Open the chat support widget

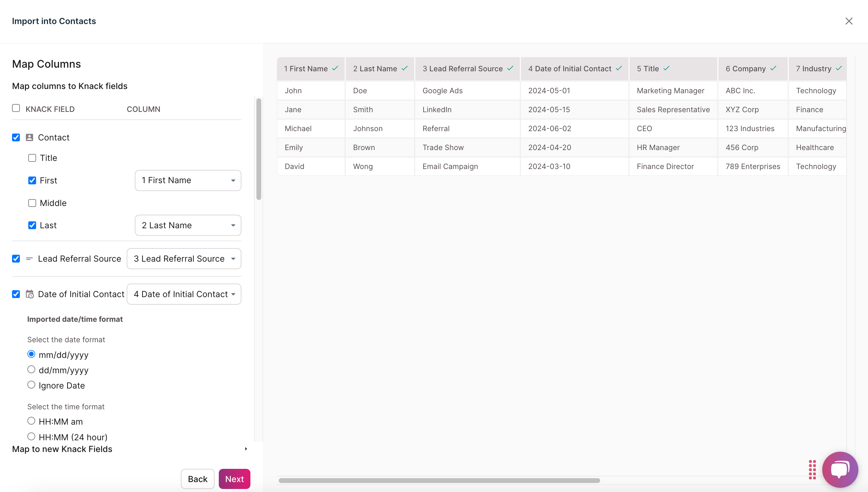point(840,469)
